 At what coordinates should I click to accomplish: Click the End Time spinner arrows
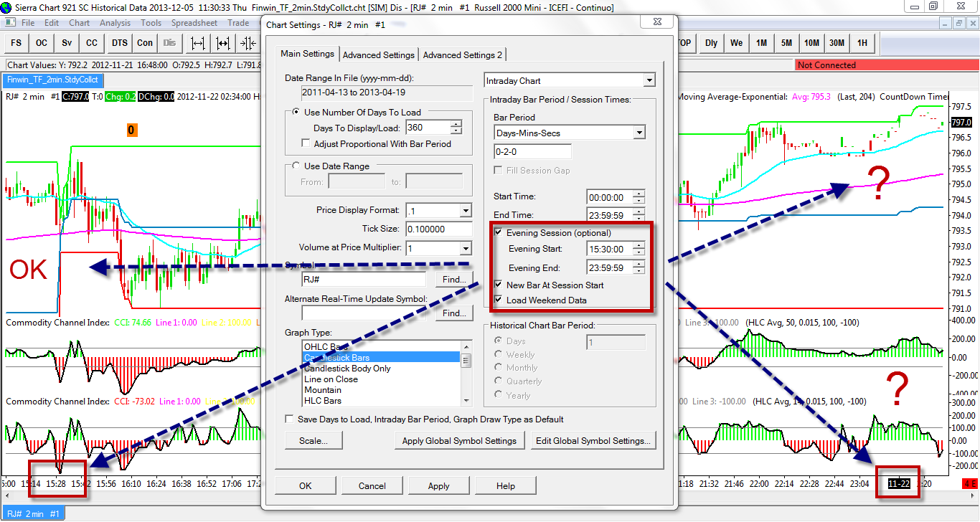pos(639,215)
